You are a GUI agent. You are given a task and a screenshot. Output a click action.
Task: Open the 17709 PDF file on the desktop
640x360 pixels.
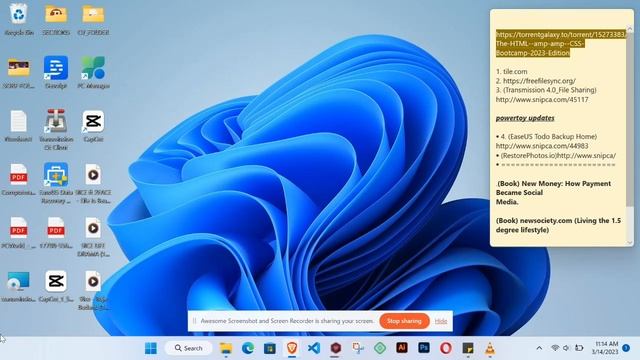click(56, 233)
